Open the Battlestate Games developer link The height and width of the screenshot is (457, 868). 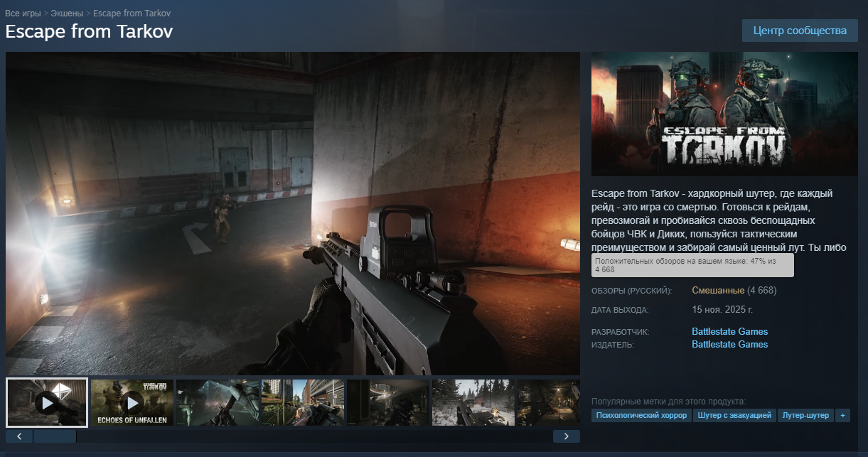(729, 331)
